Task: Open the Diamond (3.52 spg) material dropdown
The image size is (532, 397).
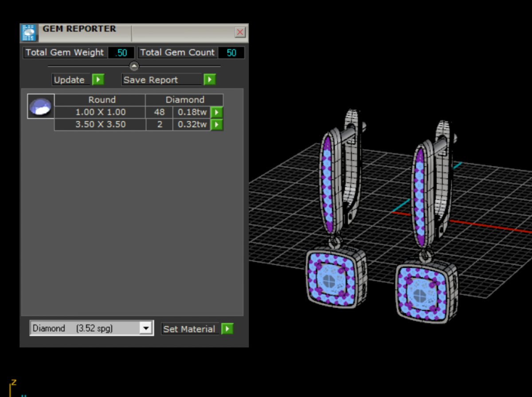Action: click(x=85, y=328)
